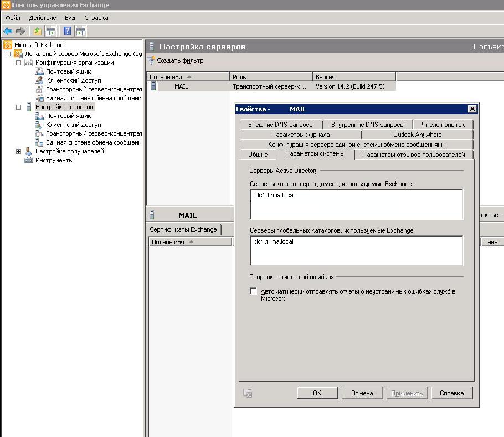Viewport: 504px width, 437px height.
Task: Click the Версия column header
Action: pos(354,77)
